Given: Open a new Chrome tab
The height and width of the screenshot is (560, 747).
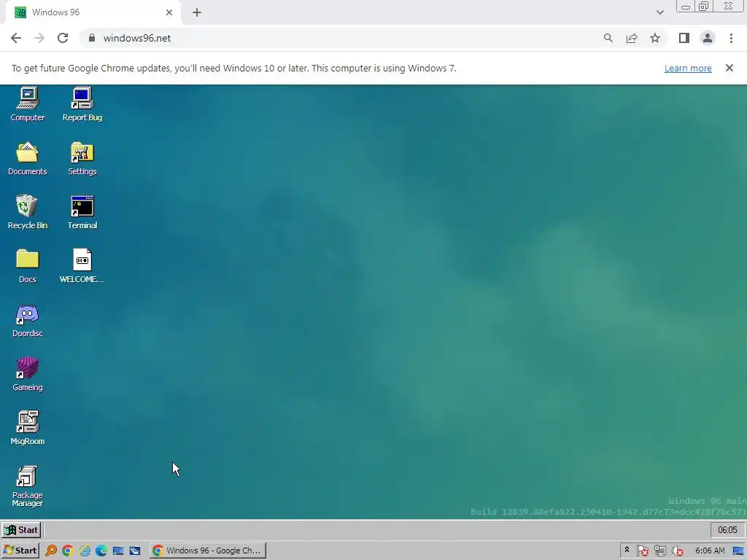Looking at the screenshot, I should [197, 12].
